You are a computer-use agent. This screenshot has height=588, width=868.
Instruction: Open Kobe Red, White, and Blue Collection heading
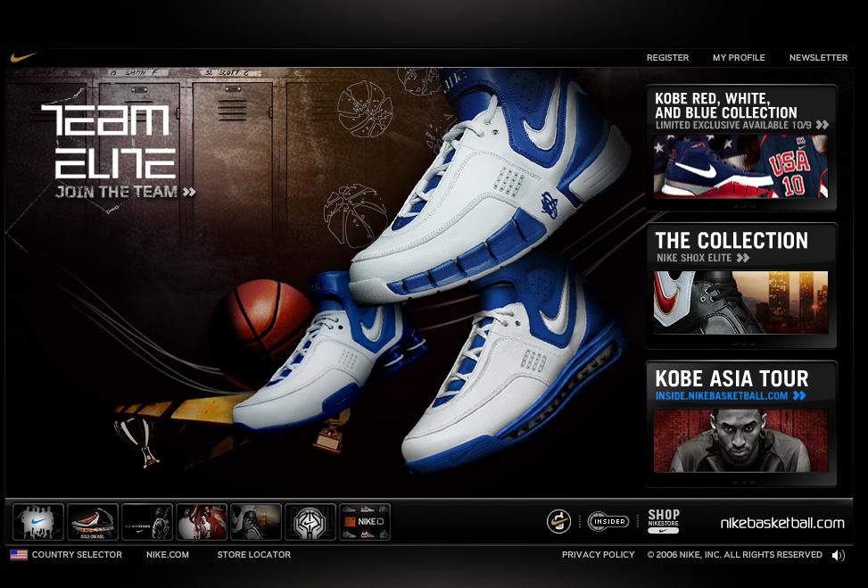pos(726,105)
